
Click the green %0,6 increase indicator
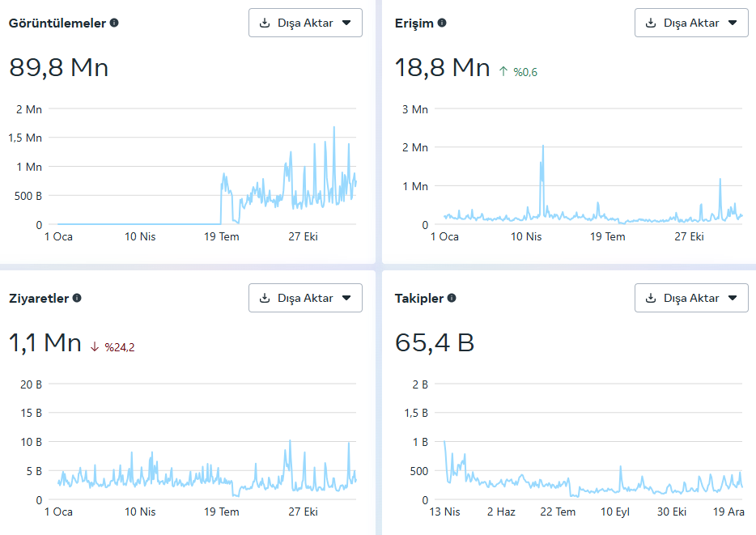tap(525, 72)
